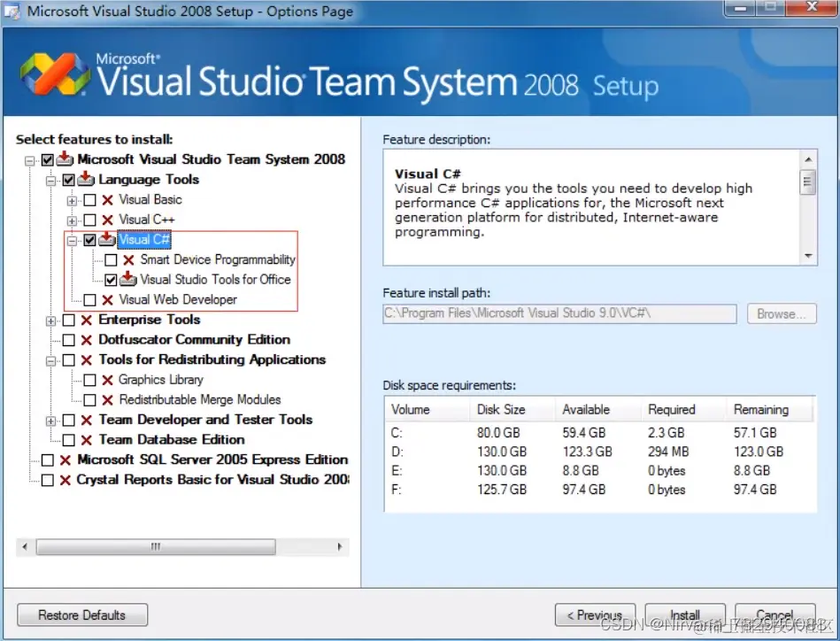The image size is (840, 641).
Task: Click red X icon beside Visual Basic
Action: (107, 200)
